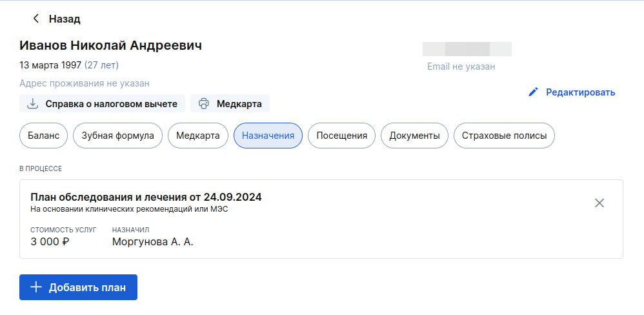Open plan titled План обследования и лечения
The height and width of the screenshot is (315, 644).
point(146,197)
